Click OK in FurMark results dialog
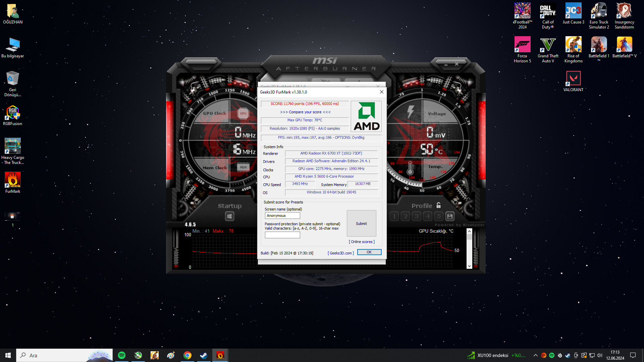Viewport: 644px width, 362px height. tap(369, 252)
